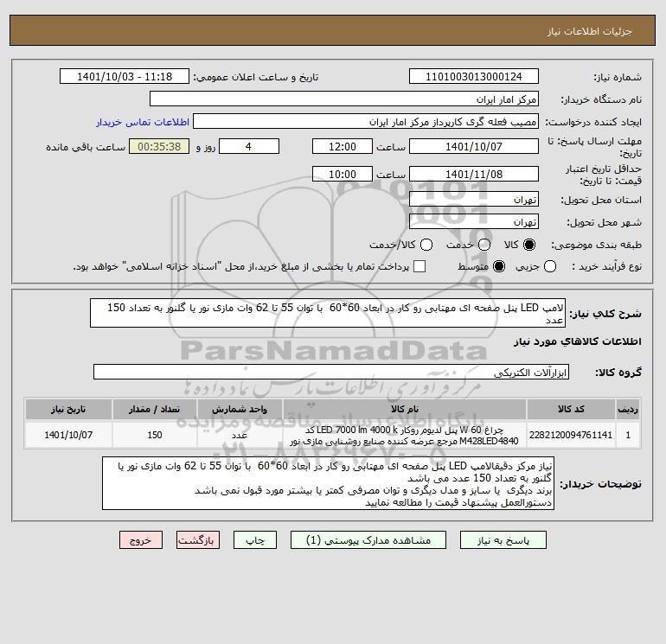Click the buyer organization name field
The image size is (666, 644).
[x=344, y=99]
